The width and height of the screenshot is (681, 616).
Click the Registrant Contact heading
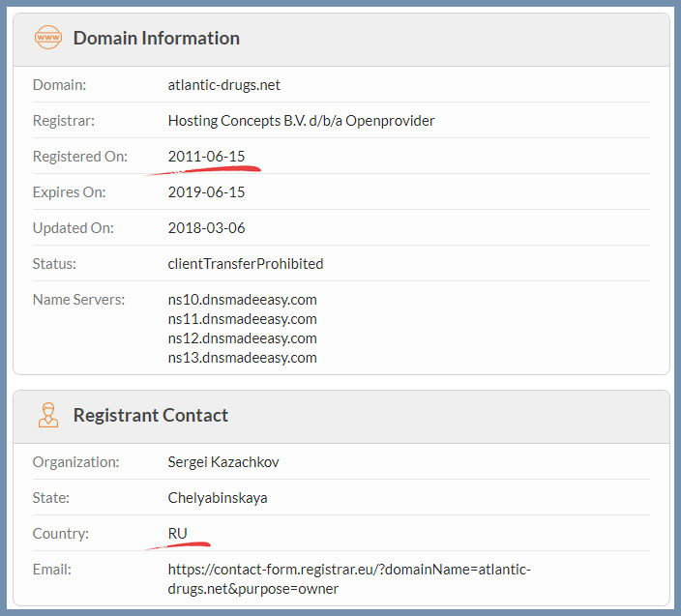coord(151,416)
